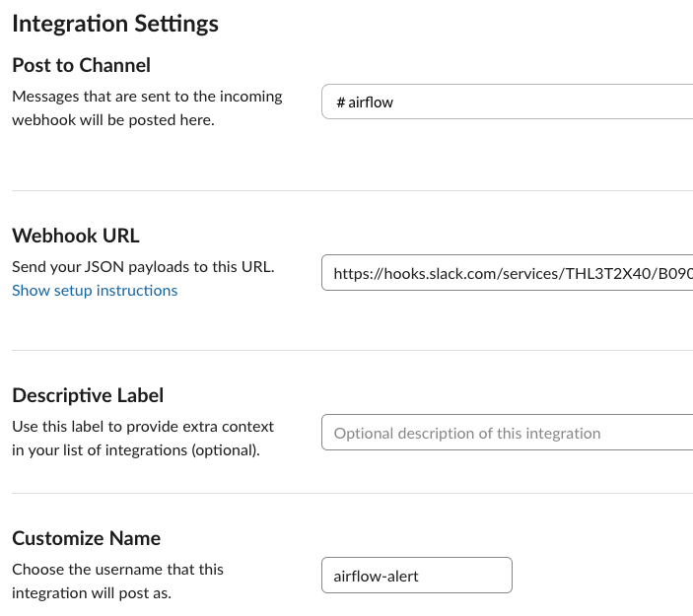Open the Post to Channel #airflow dropdown

coord(508,102)
